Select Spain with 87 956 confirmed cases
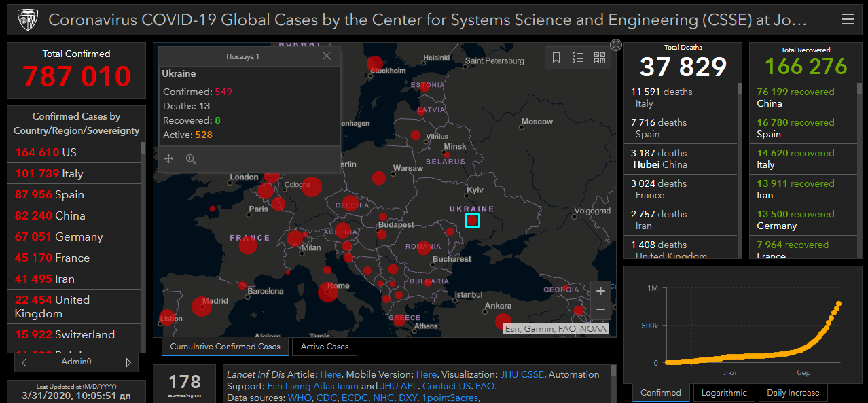The height and width of the screenshot is (403, 868). (74, 194)
